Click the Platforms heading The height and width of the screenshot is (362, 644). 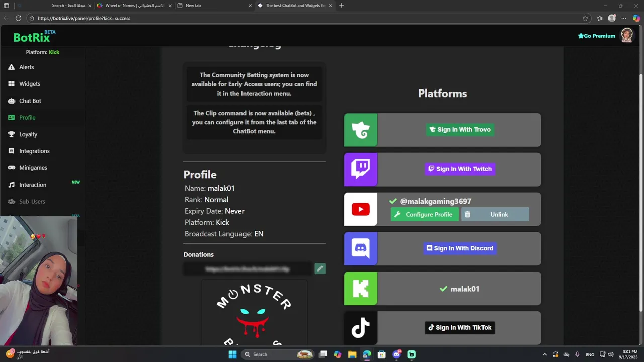[x=442, y=94]
